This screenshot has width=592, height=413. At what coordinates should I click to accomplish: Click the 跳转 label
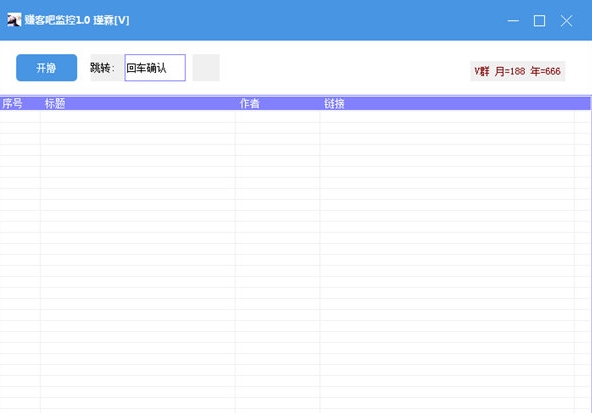point(102,68)
